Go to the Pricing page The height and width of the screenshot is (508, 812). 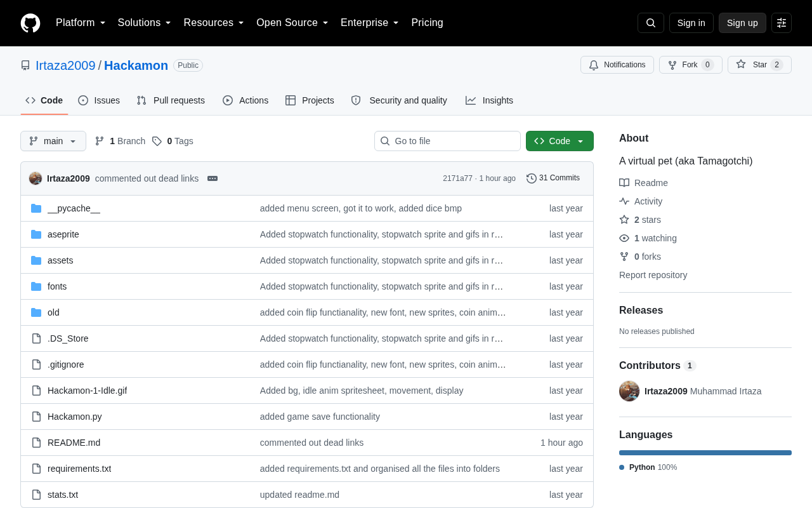point(428,23)
